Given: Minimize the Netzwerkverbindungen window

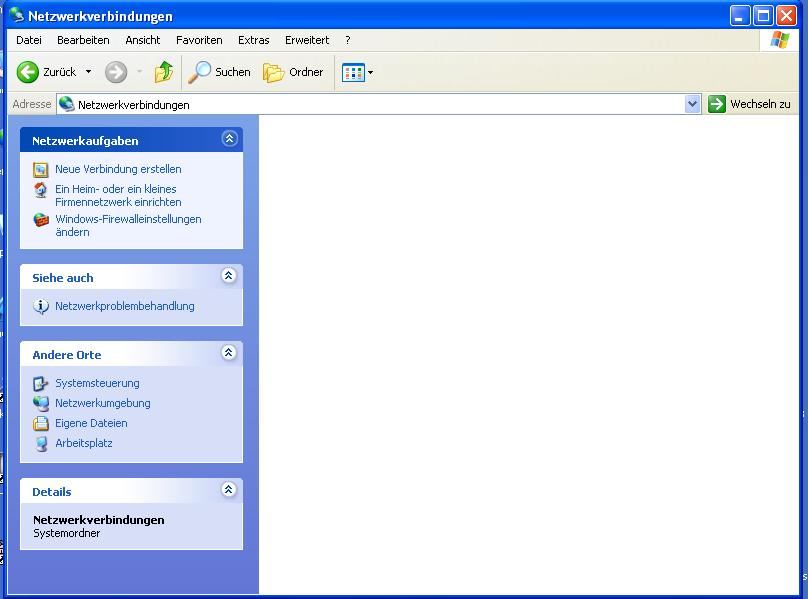Looking at the screenshot, I should (739, 15).
